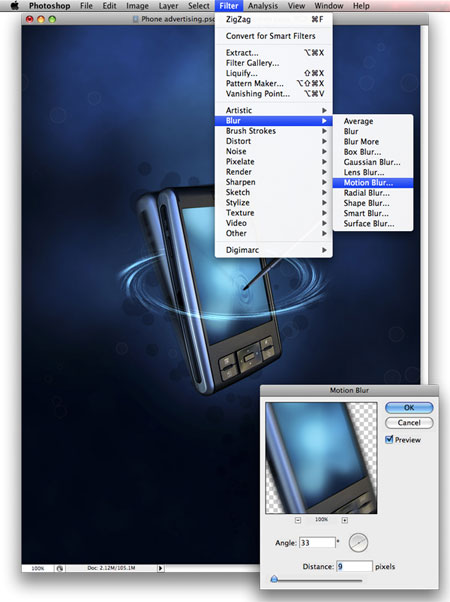Viewport: 450px width, 602px height.
Task: Expand the Artistic submenu
Action: 274,110
